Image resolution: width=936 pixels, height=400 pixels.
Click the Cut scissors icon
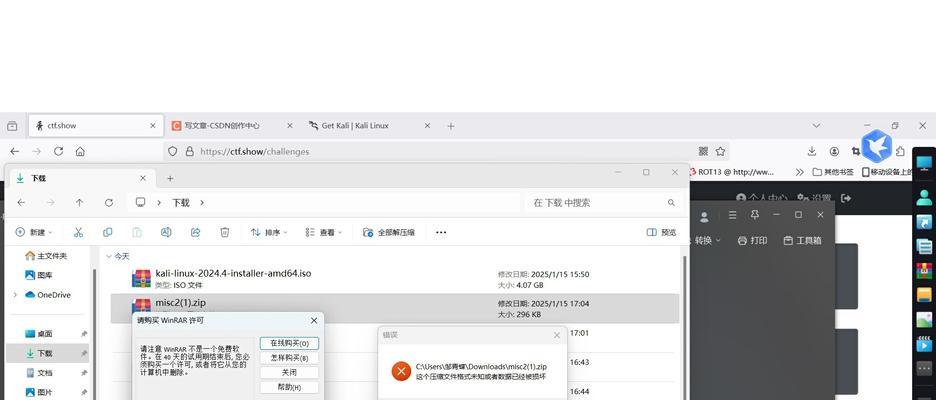pyautogui.click(x=78, y=232)
